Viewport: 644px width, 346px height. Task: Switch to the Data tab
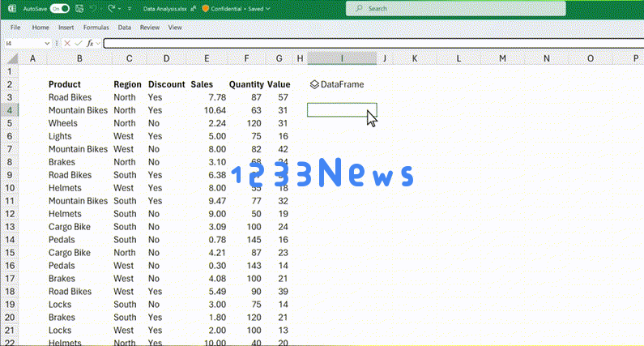(x=125, y=28)
